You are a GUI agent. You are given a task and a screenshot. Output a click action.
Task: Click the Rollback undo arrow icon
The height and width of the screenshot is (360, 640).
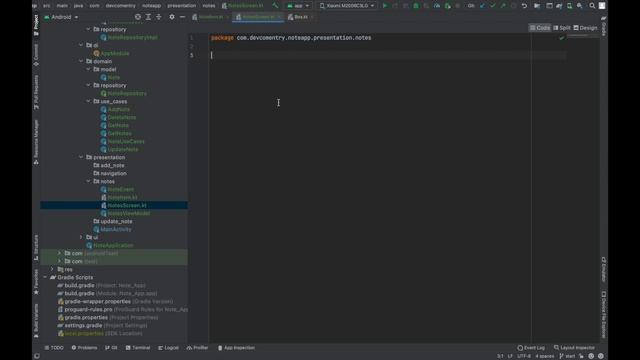524,6
